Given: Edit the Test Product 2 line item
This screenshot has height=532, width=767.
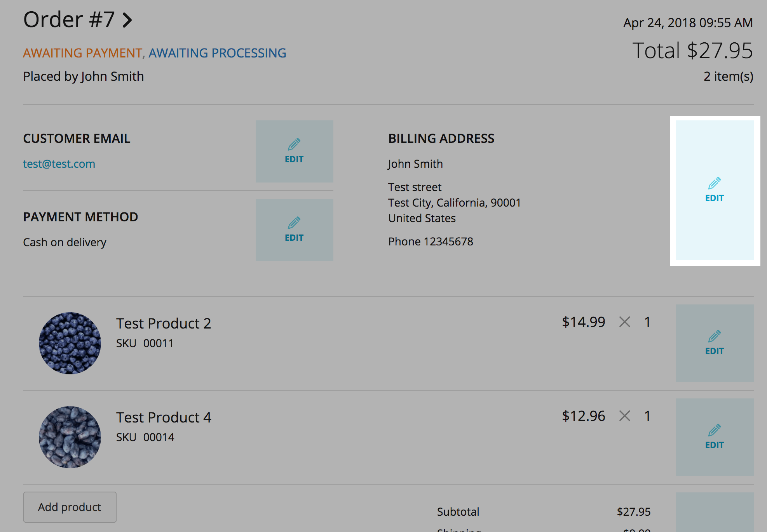Looking at the screenshot, I should 714,343.
